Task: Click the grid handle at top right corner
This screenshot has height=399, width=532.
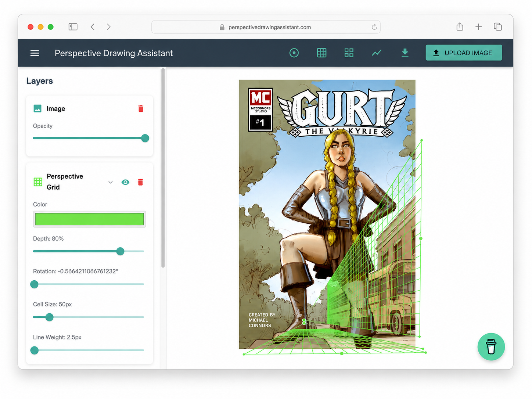Action: pos(421,140)
